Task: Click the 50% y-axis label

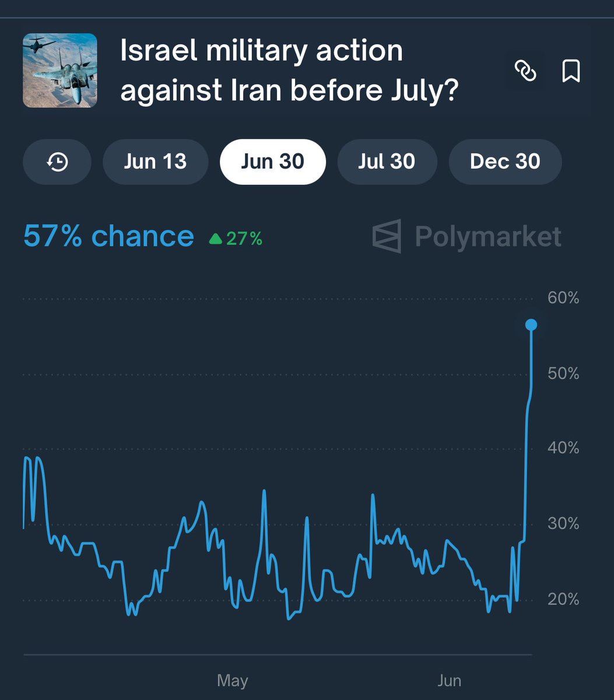Action: pos(563,373)
